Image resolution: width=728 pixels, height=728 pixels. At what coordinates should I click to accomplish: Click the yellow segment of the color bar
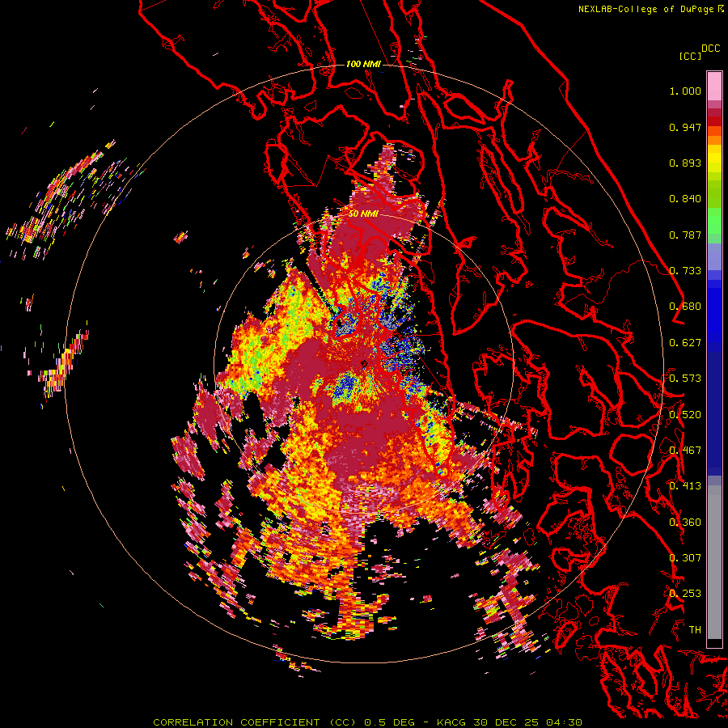point(714,159)
